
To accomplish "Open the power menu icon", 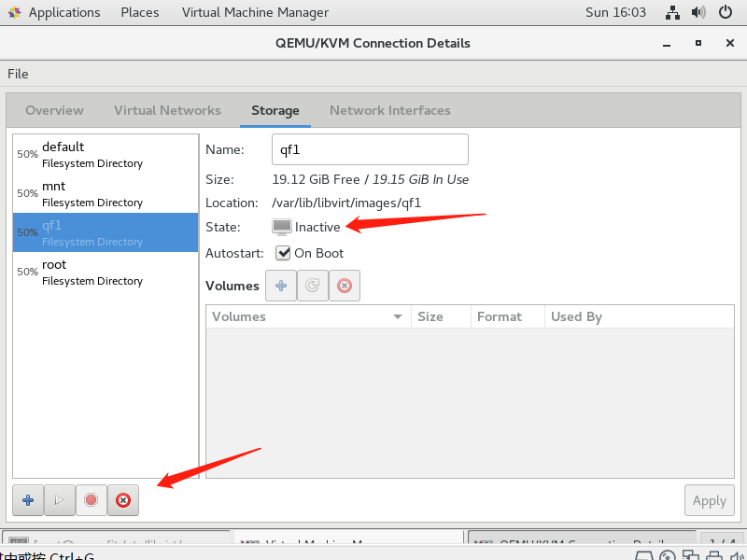I will click(x=726, y=12).
